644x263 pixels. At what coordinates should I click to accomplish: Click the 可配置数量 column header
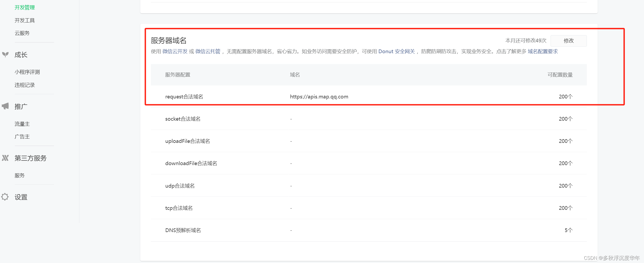(x=560, y=75)
